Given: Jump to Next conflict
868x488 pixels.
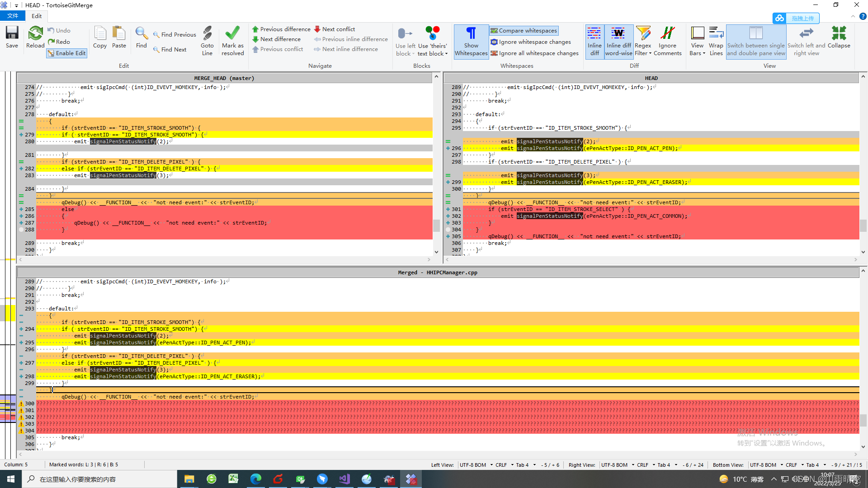Looking at the screenshot, I should point(335,29).
